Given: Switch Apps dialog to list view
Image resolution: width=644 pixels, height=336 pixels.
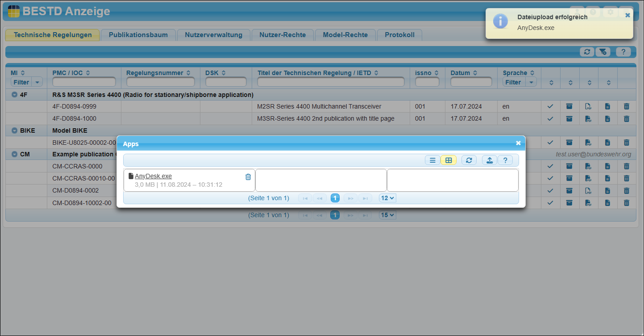Looking at the screenshot, I should pyautogui.click(x=432, y=160).
